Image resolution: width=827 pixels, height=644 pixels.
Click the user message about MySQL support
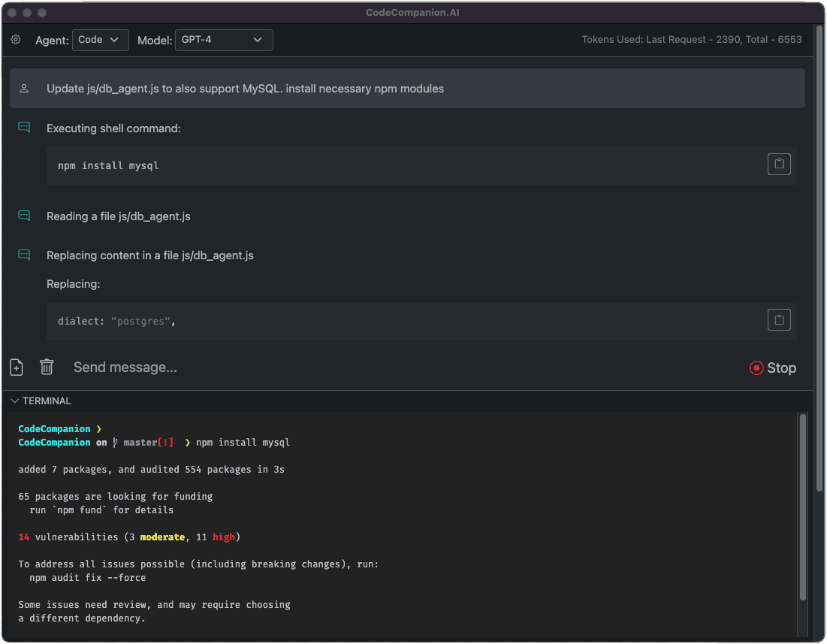[x=245, y=89]
